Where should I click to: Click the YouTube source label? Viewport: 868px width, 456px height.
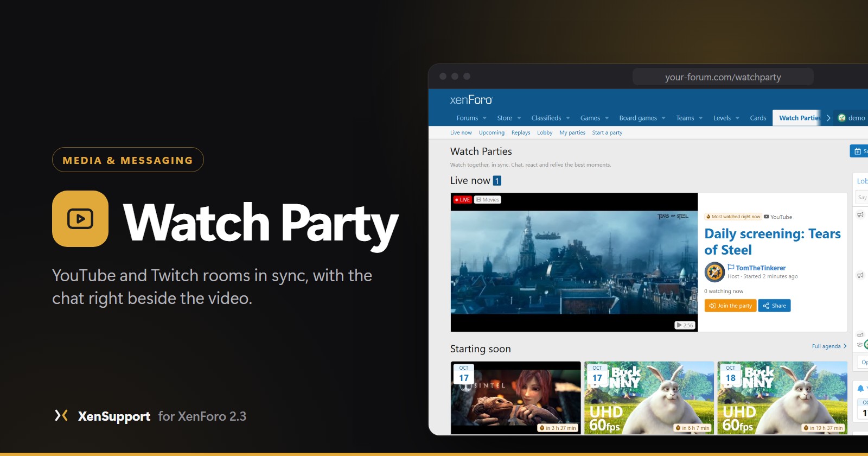point(778,217)
